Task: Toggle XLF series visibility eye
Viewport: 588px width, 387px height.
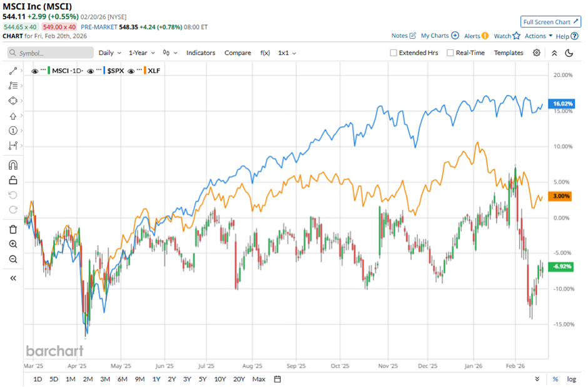Action: click(x=131, y=71)
